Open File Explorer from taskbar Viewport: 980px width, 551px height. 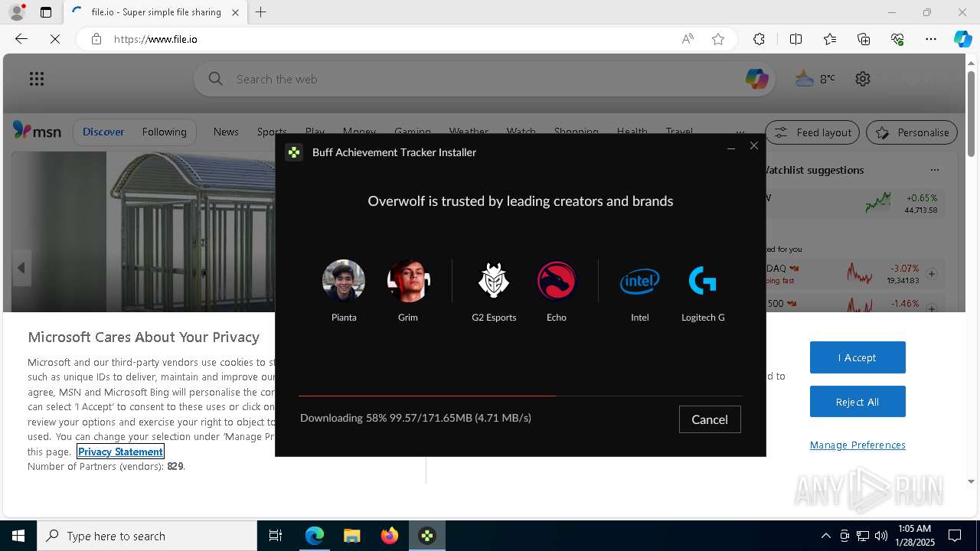pyautogui.click(x=351, y=536)
